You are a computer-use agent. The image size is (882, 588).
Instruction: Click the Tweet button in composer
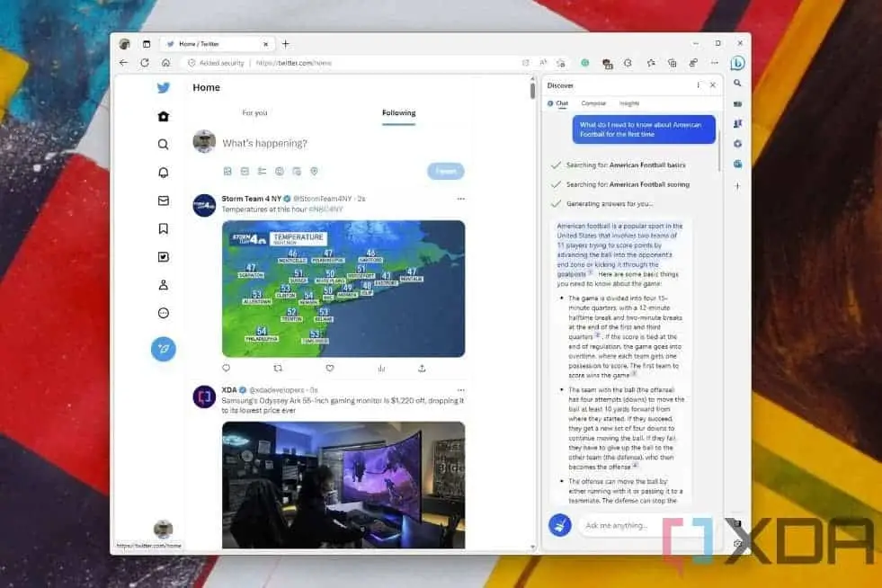(x=446, y=171)
